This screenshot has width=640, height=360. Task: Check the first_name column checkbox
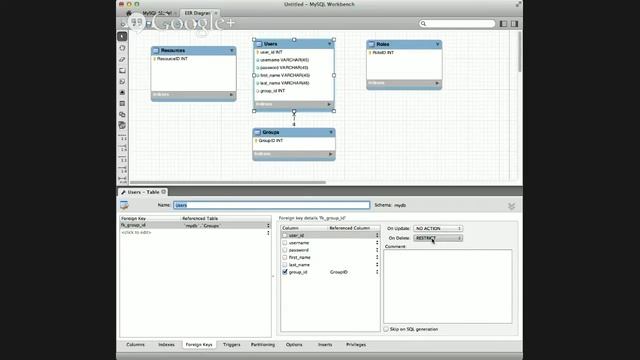click(285, 258)
